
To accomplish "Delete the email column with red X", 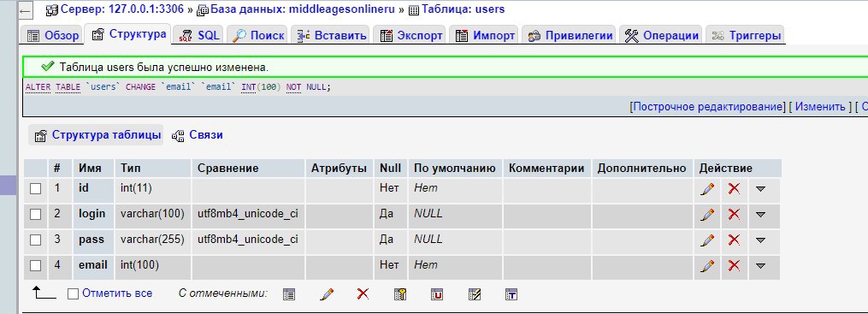I will tap(734, 266).
